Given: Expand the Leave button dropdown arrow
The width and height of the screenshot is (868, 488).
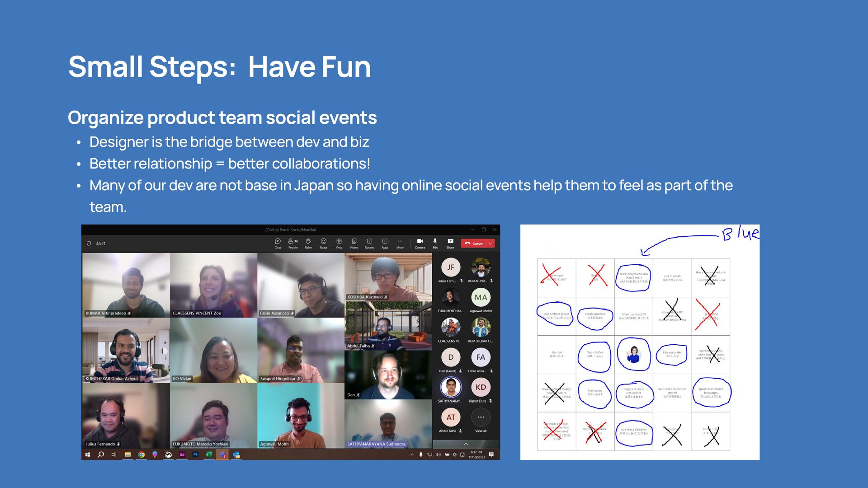Looking at the screenshot, I should click(x=491, y=244).
